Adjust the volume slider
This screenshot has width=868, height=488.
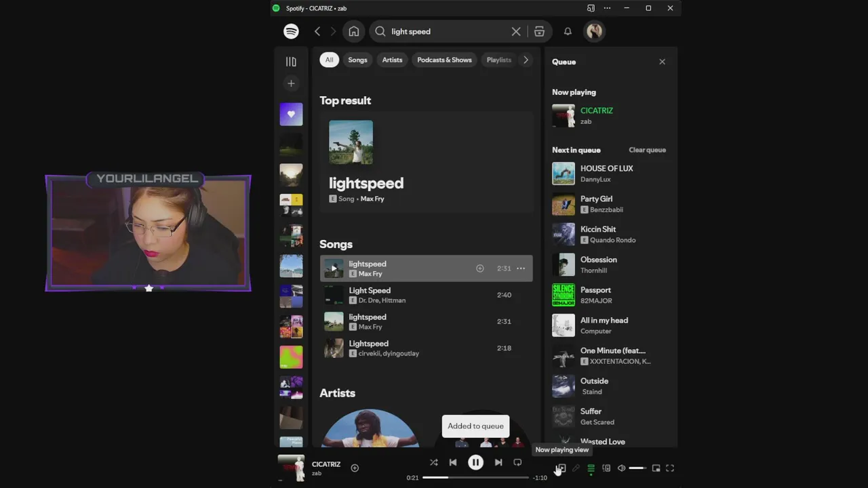pos(637,468)
